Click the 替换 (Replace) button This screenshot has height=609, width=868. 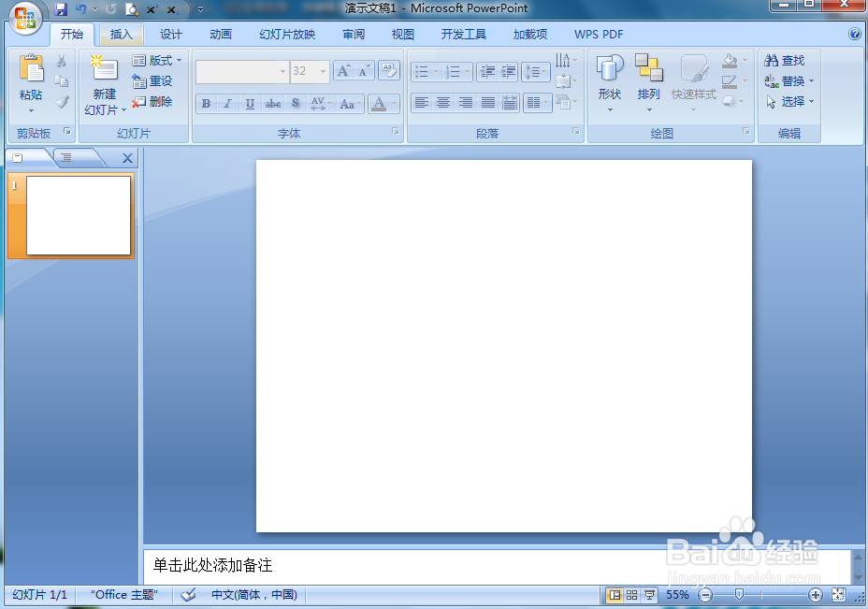(789, 80)
